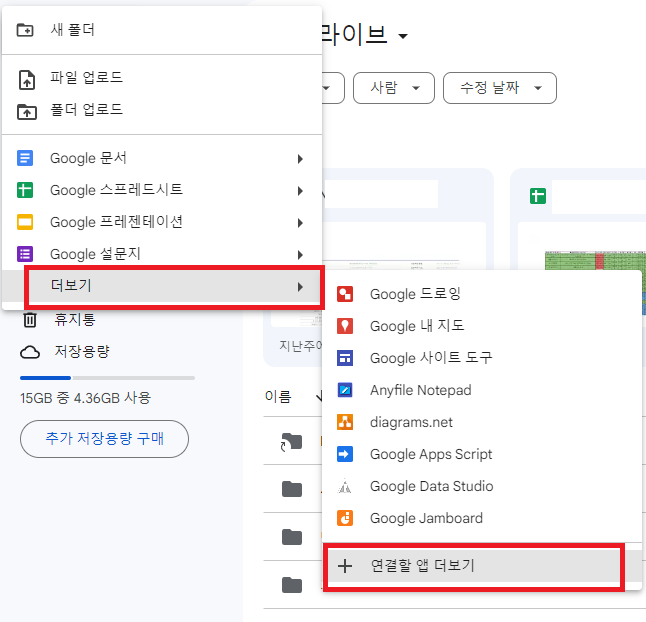Click the trash can icon in sidebar

point(30,320)
